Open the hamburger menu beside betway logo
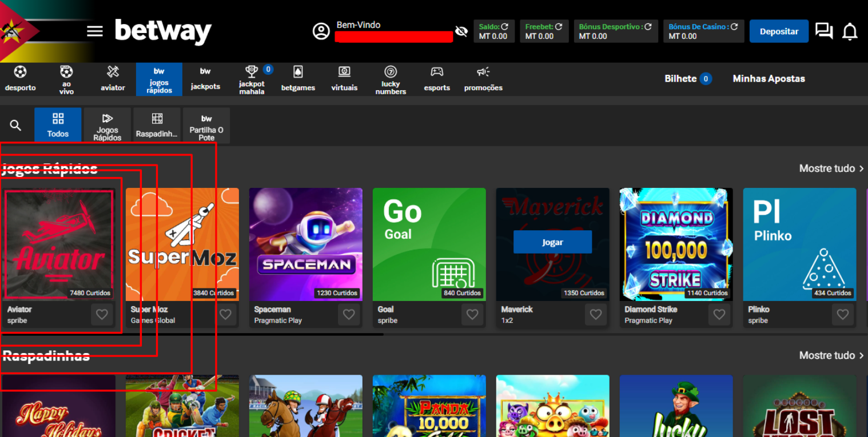Image resolution: width=868 pixels, height=437 pixels. [x=95, y=31]
